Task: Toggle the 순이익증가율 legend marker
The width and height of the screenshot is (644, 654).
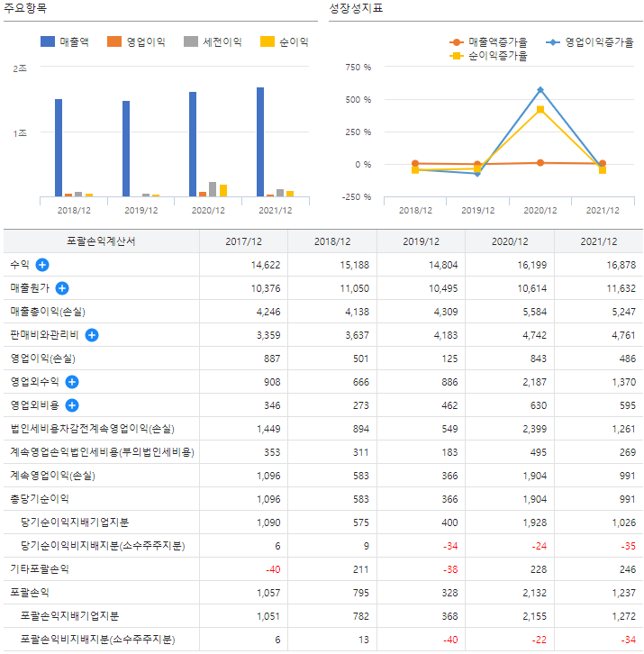Action: pyautogui.click(x=457, y=56)
